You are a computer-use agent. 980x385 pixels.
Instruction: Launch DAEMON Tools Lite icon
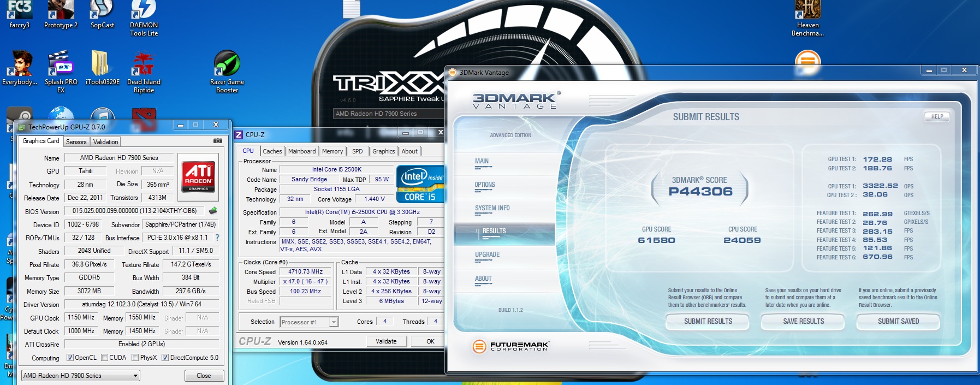coord(144,18)
